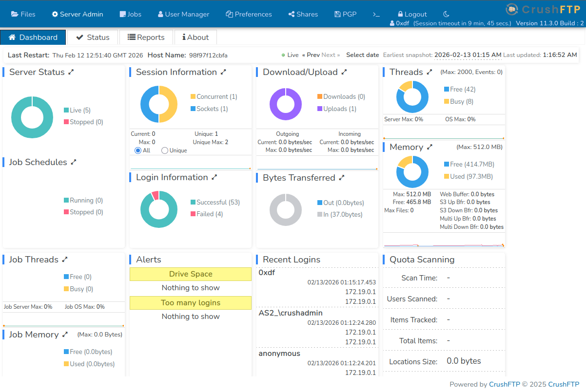Click the Logout button
This screenshot has width=586, height=392.
[x=412, y=14]
